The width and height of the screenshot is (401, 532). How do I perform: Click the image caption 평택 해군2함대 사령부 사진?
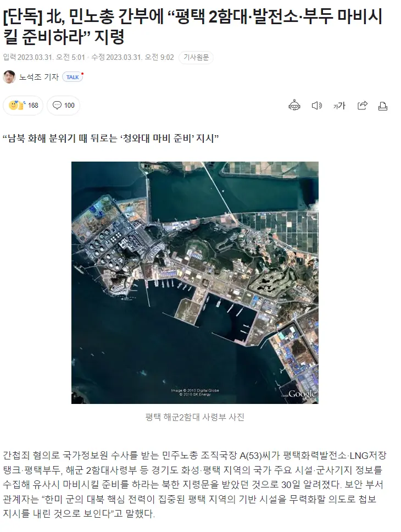[195, 417]
